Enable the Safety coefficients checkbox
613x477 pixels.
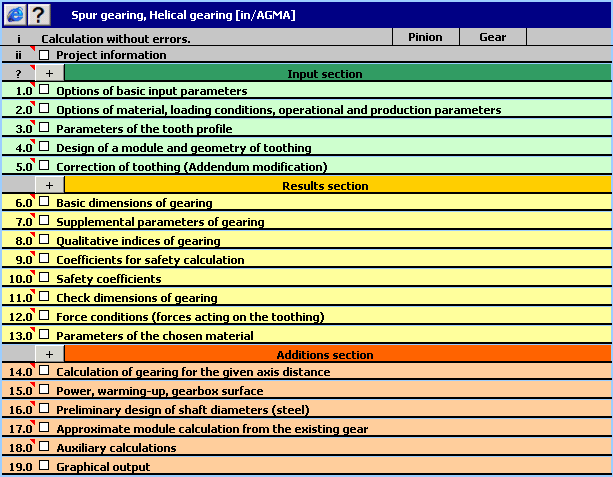pos(43,279)
